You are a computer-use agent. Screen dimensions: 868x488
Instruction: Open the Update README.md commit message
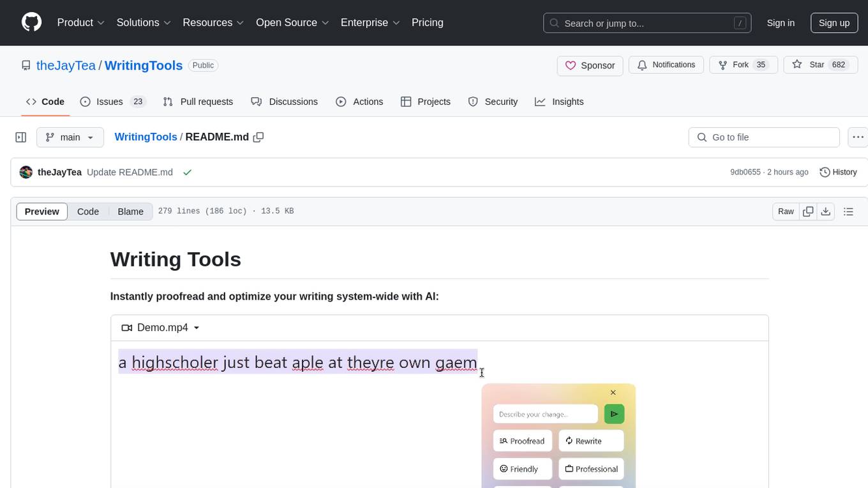(130, 172)
